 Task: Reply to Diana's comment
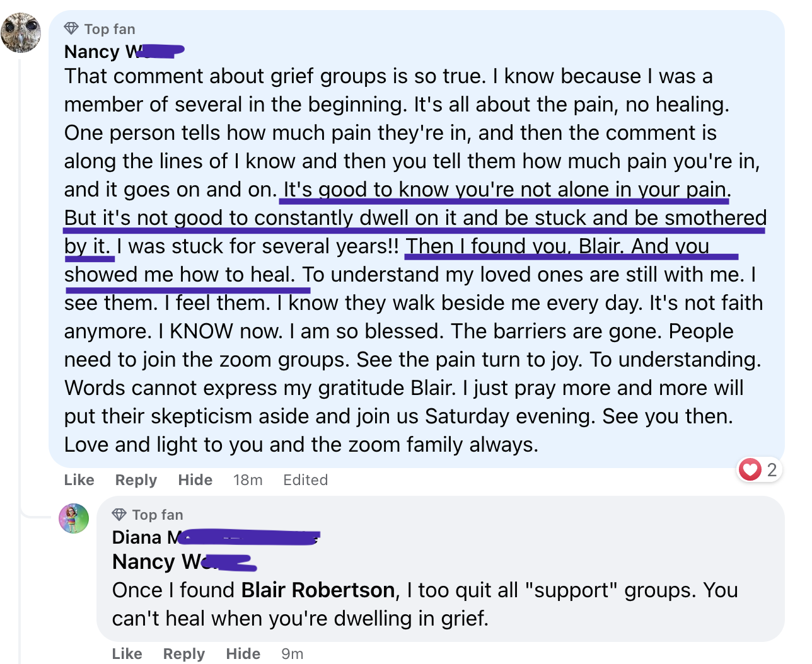183,654
